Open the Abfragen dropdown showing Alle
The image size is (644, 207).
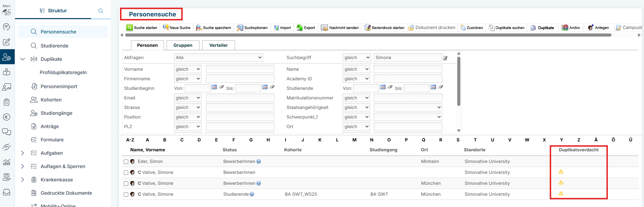[218, 58]
